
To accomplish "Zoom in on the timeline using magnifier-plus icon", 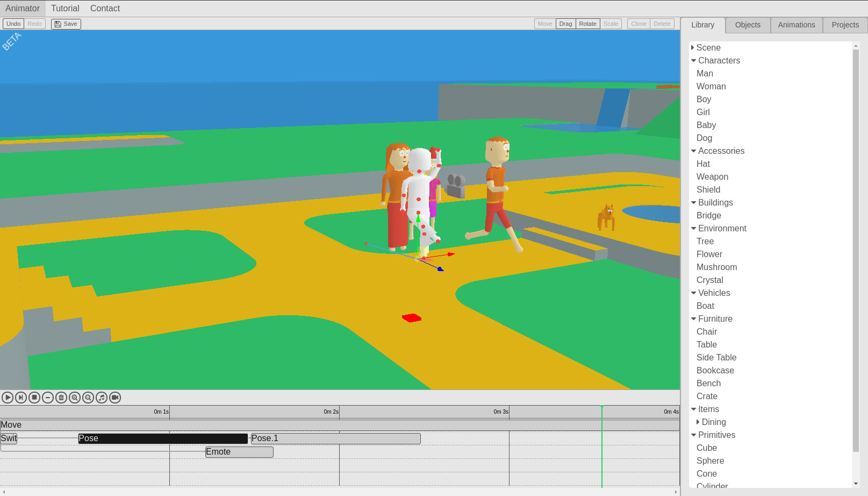I will click(75, 398).
